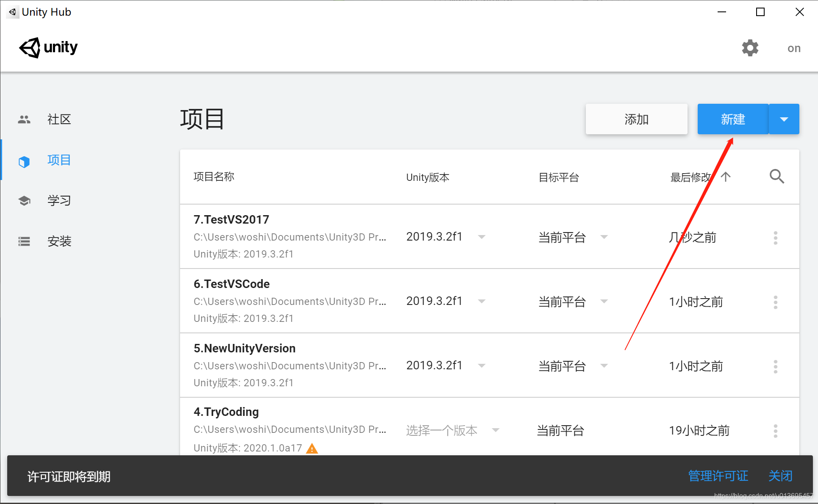This screenshot has height=504, width=818.
Task: Minimize the Unity Hub window
Action: tap(722, 12)
